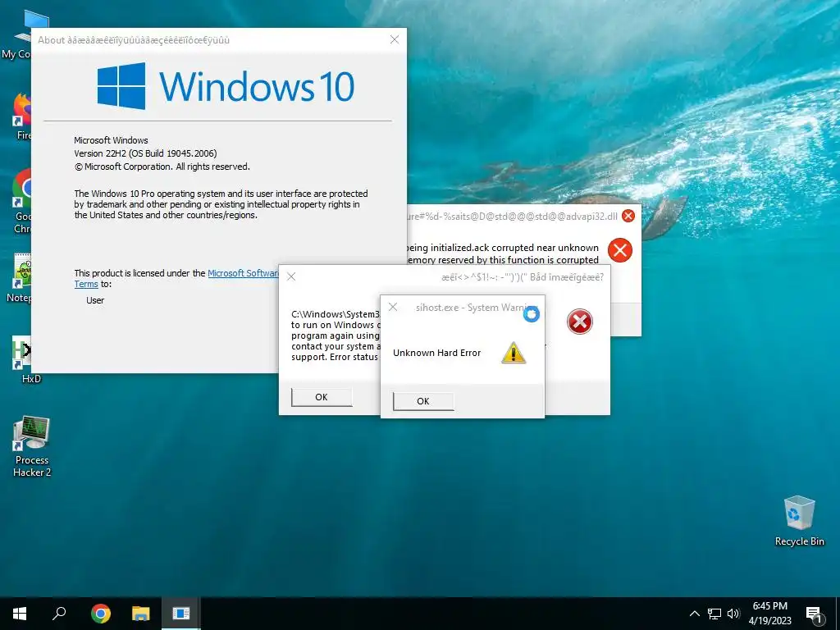Open the Windows Start menu
The height and width of the screenshot is (630, 840).
[20, 614]
